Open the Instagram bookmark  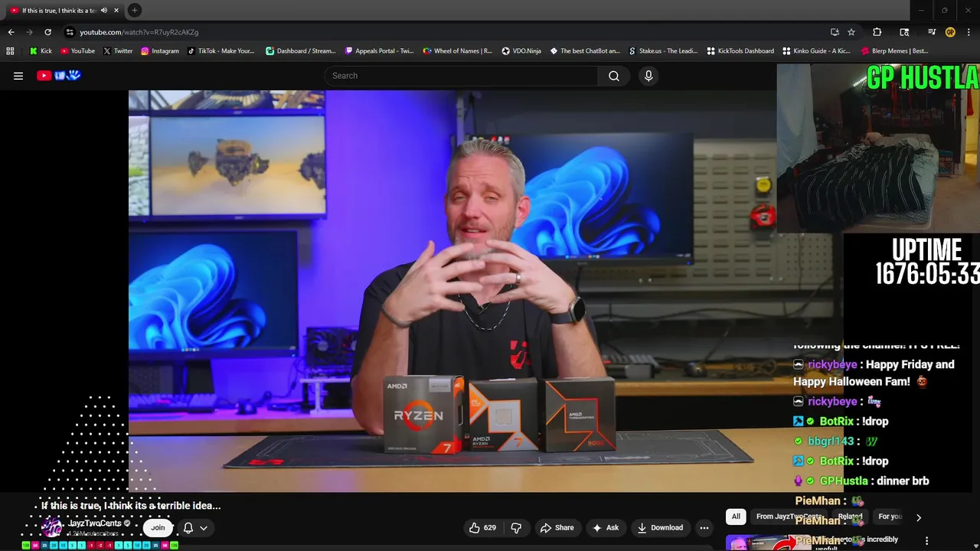click(159, 51)
